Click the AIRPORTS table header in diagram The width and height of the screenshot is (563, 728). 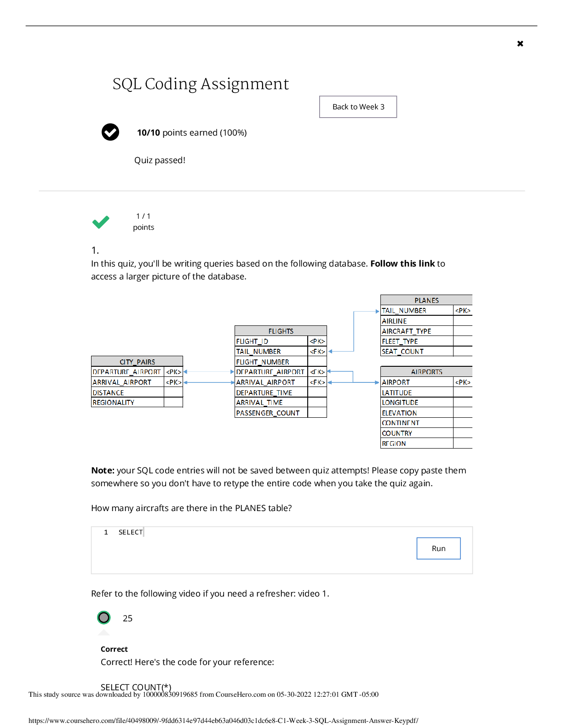(426, 372)
